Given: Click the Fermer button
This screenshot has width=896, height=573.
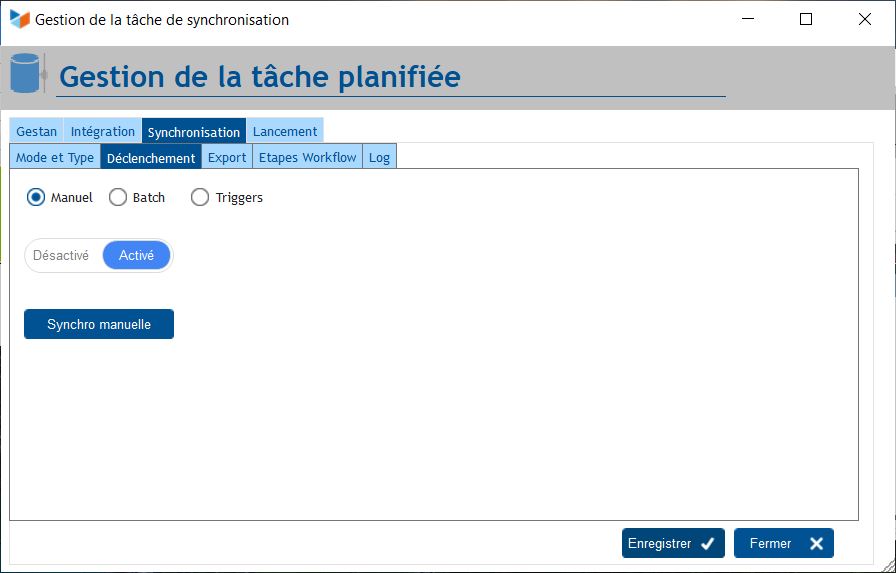Looking at the screenshot, I should point(783,544).
